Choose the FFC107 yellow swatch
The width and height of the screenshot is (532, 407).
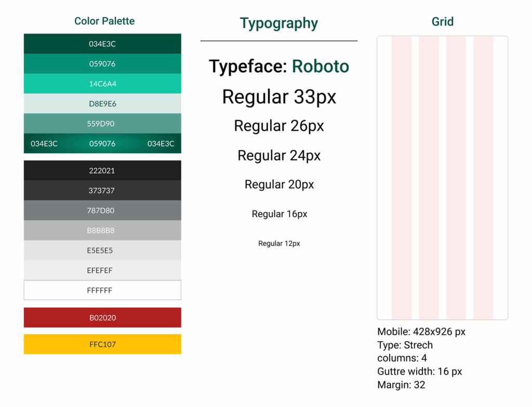coord(102,344)
